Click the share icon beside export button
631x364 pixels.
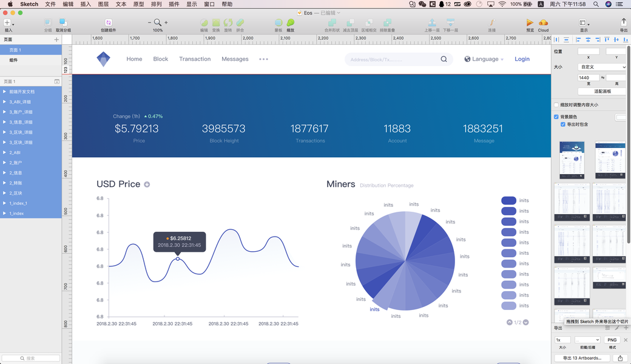point(620,358)
